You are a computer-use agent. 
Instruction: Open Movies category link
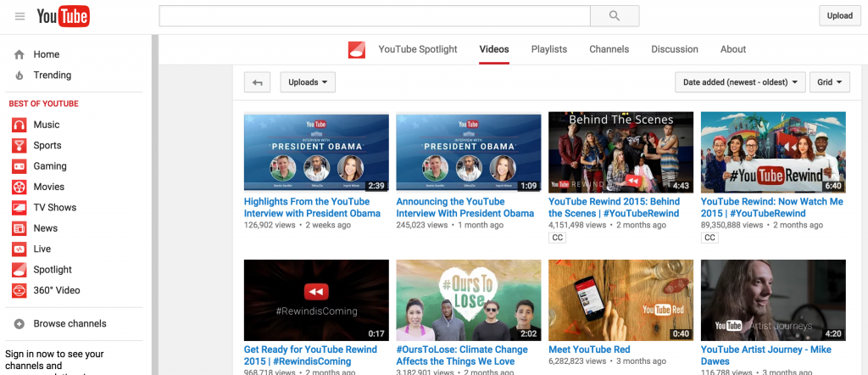pyautogui.click(x=48, y=187)
